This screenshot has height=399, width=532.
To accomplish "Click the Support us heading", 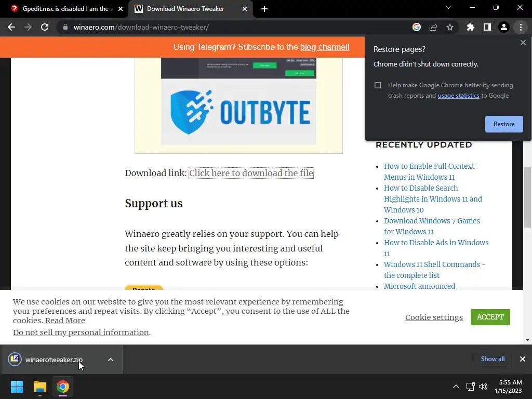I will tap(154, 204).
